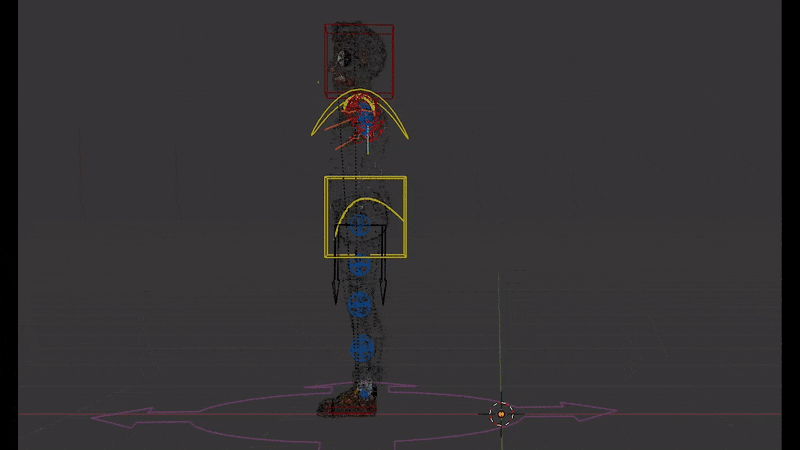
Task: Click the 3D cursor on the ground
Action: 501,413
